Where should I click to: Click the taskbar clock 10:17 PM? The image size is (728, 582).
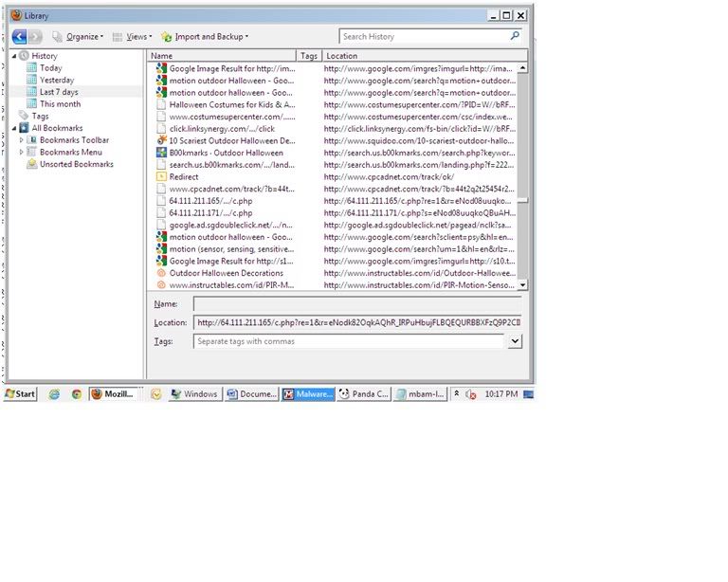coord(501,394)
